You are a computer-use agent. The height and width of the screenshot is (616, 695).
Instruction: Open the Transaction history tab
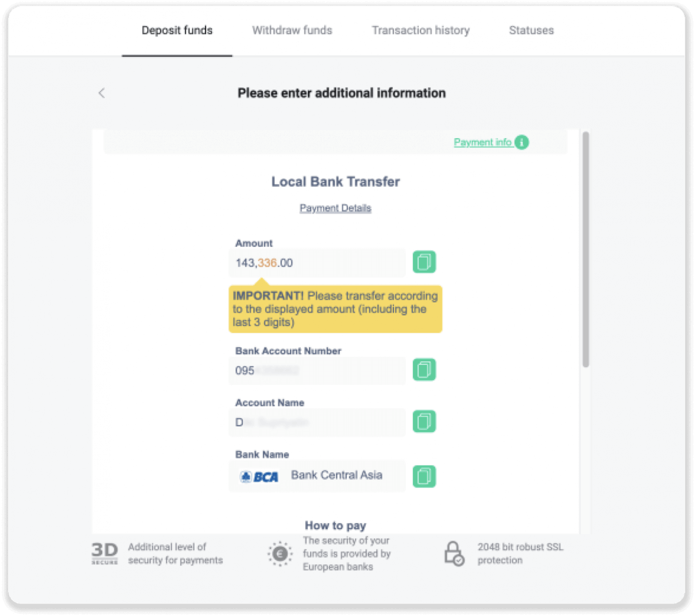pyautogui.click(x=420, y=30)
